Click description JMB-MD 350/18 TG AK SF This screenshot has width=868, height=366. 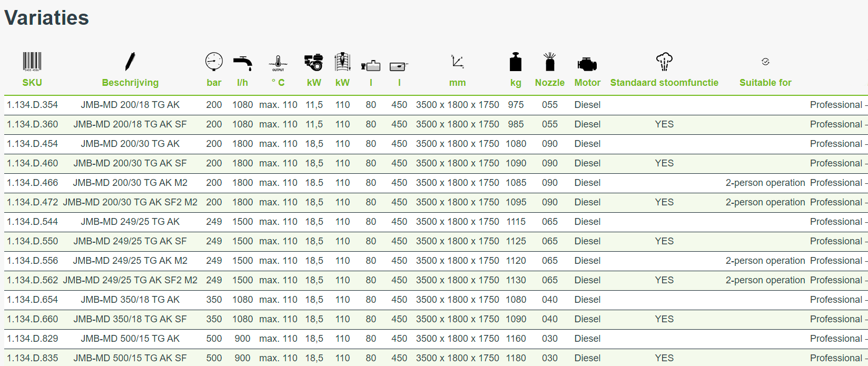130,319
